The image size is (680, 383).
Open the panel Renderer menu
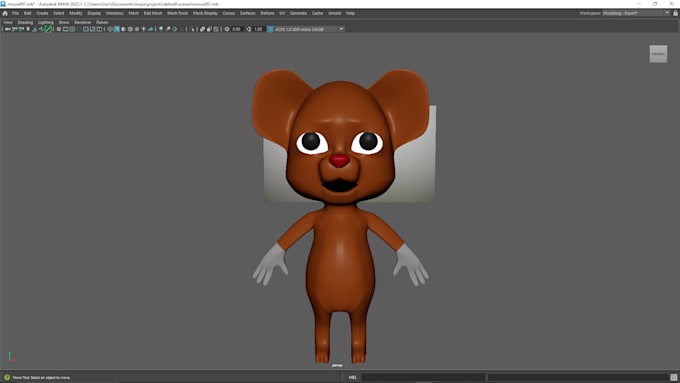pos(82,22)
